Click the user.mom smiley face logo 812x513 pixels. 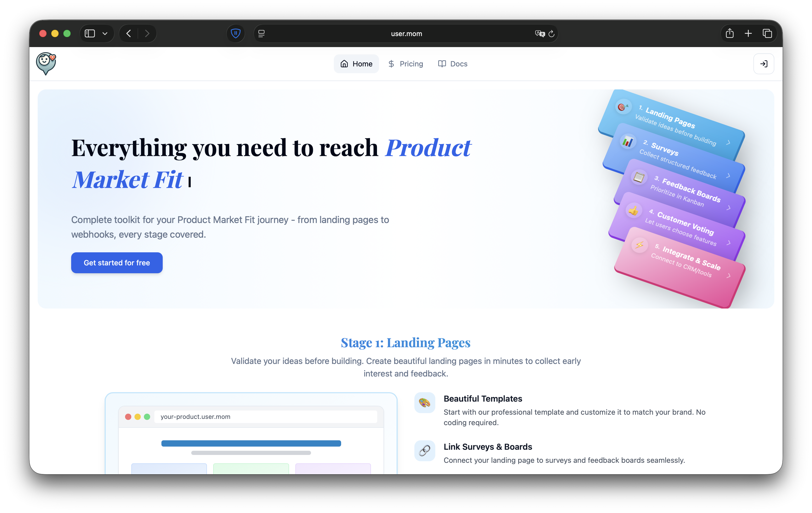coord(46,64)
